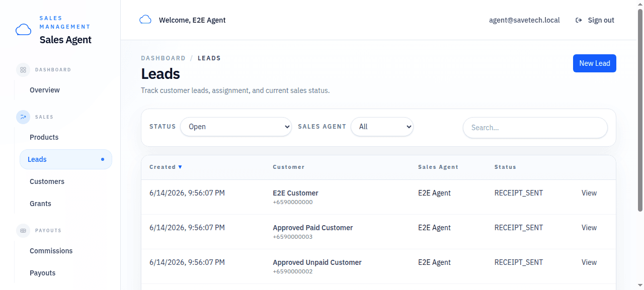Viewport: 644px width, 290px height.
Task: Click E2E Agent cell in E2E Customer row
Action: (435, 193)
